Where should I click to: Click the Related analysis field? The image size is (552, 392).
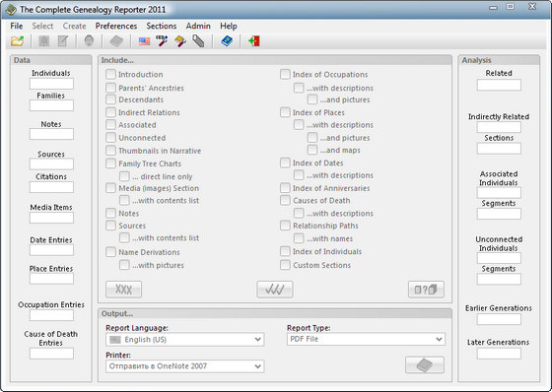click(x=499, y=85)
